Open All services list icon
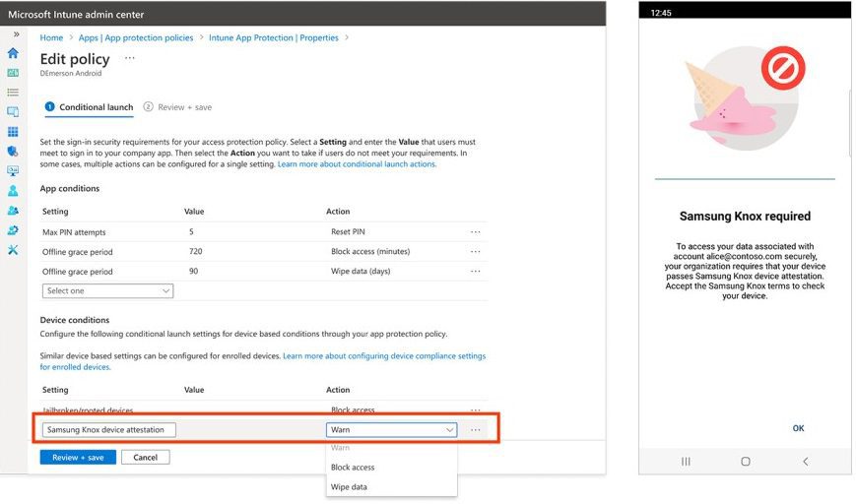Image resolution: width=856 pixels, height=504 pixels. pyautogui.click(x=13, y=93)
